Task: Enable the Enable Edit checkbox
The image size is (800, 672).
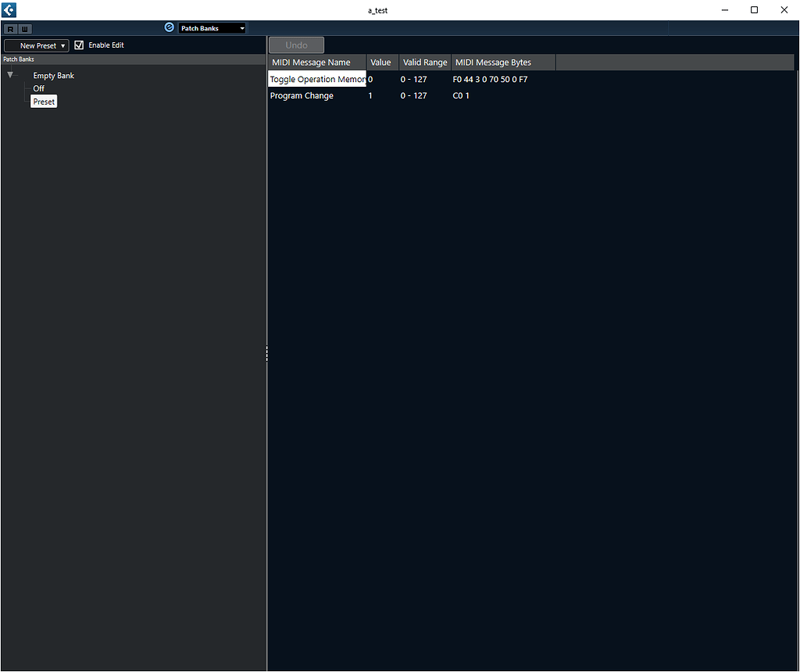Action: (x=79, y=45)
